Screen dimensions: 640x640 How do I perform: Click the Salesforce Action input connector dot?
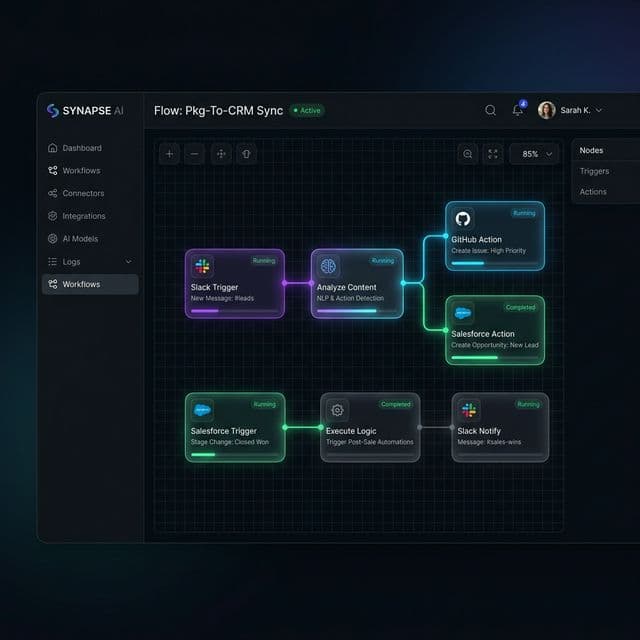445,330
